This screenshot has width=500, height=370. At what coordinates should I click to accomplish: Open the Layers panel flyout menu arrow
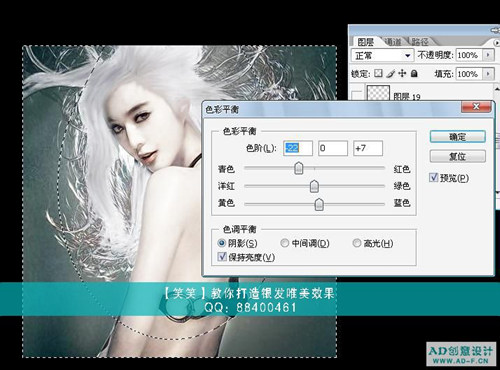click(497, 43)
